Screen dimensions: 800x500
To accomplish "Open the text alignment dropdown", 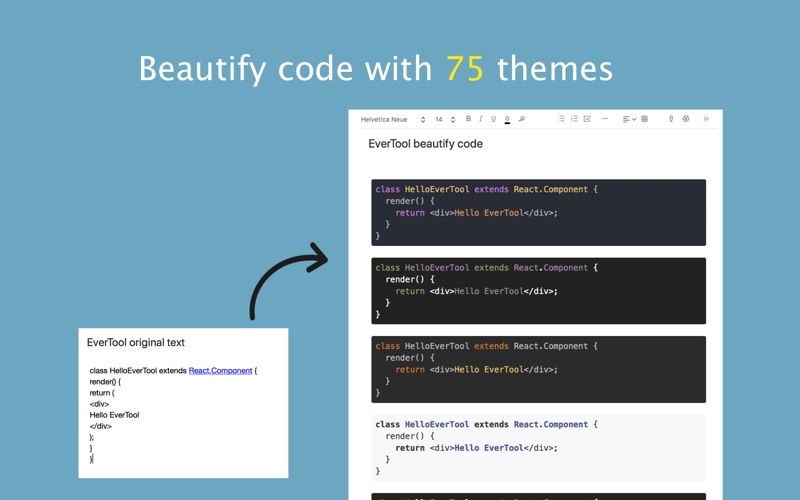I will point(629,119).
